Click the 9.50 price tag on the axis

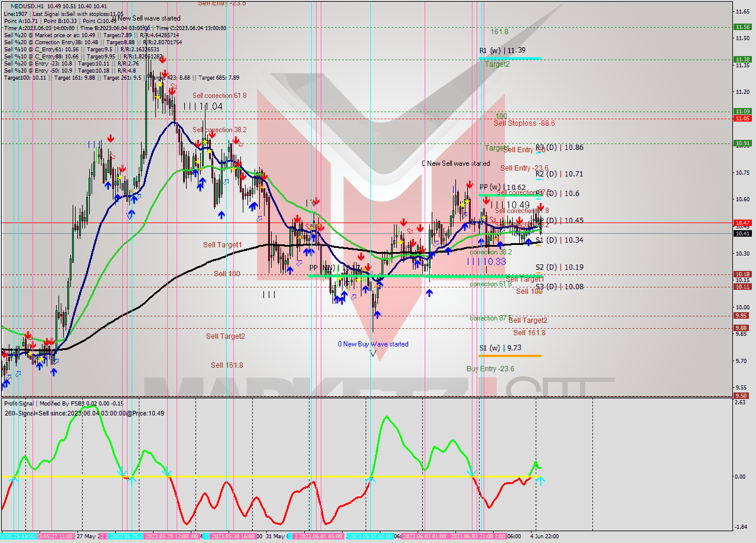742,395
